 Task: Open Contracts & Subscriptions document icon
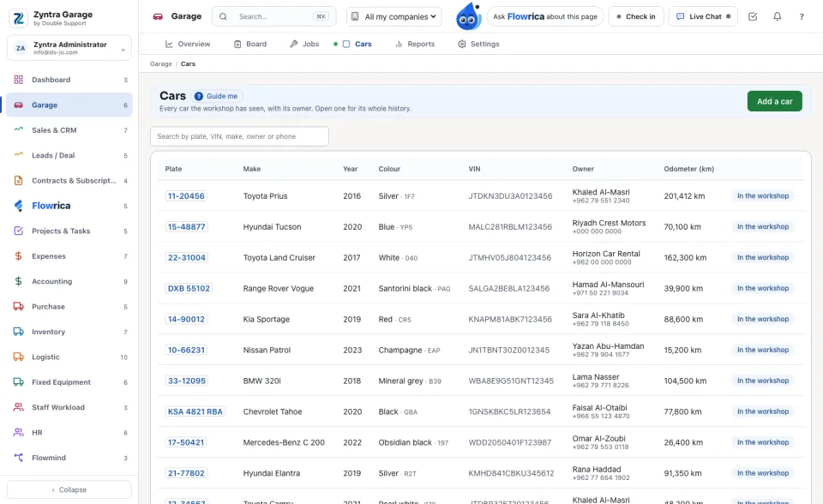point(18,181)
